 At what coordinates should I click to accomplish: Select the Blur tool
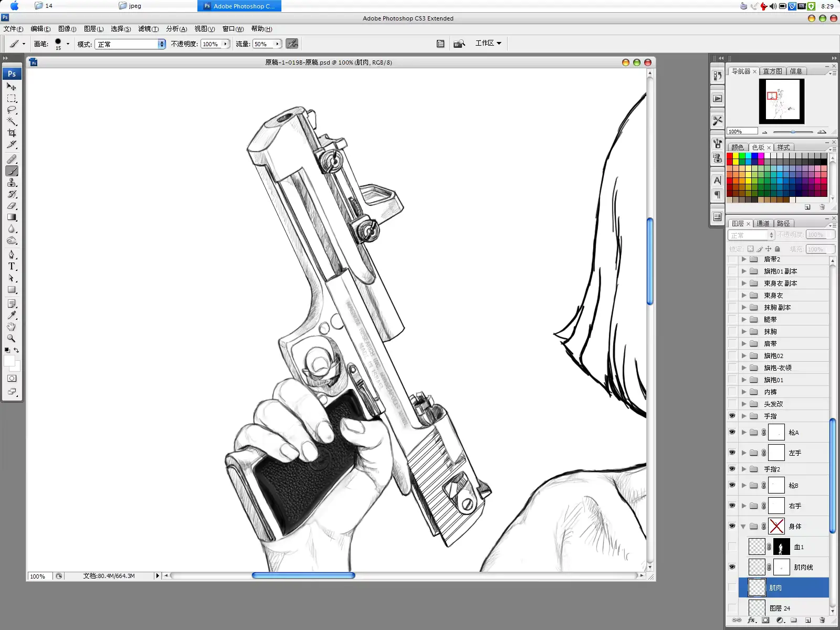pyautogui.click(x=12, y=228)
